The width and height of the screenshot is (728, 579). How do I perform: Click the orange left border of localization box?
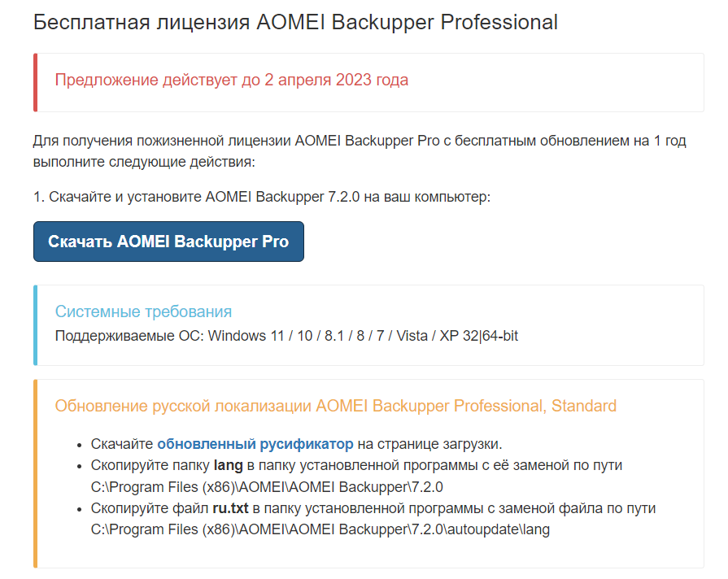pyautogui.click(x=35, y=473)
